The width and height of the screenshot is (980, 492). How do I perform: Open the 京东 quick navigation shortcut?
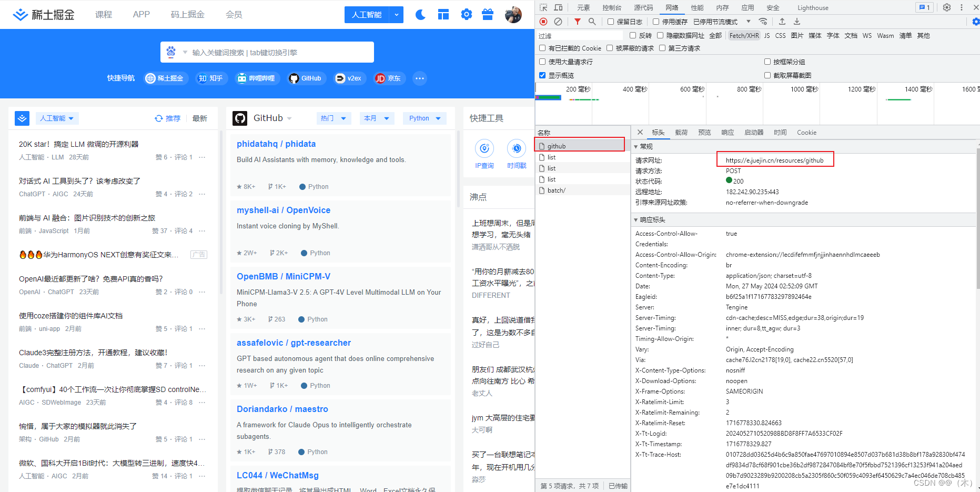pos(389,78)
